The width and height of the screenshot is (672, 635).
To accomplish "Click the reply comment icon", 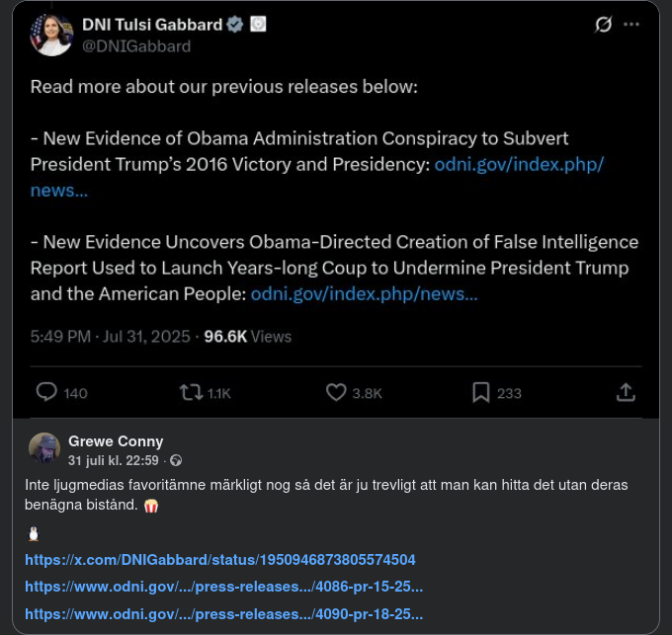I will click(x=46, y=392).
